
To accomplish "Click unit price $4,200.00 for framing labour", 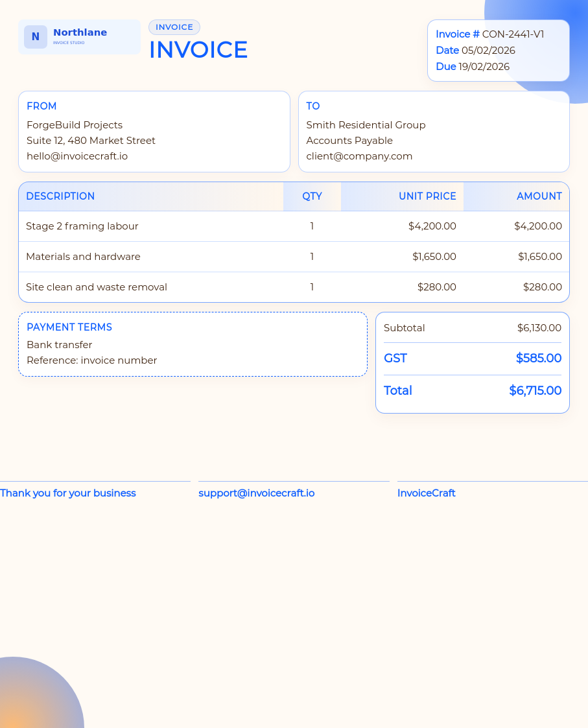I will point(432,226).
